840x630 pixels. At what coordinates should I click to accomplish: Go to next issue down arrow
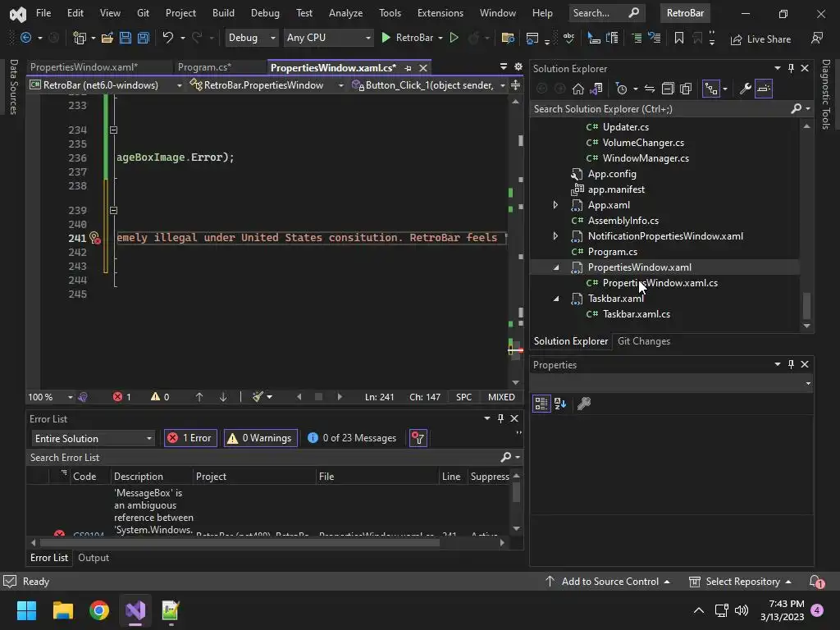click(223, 397)
